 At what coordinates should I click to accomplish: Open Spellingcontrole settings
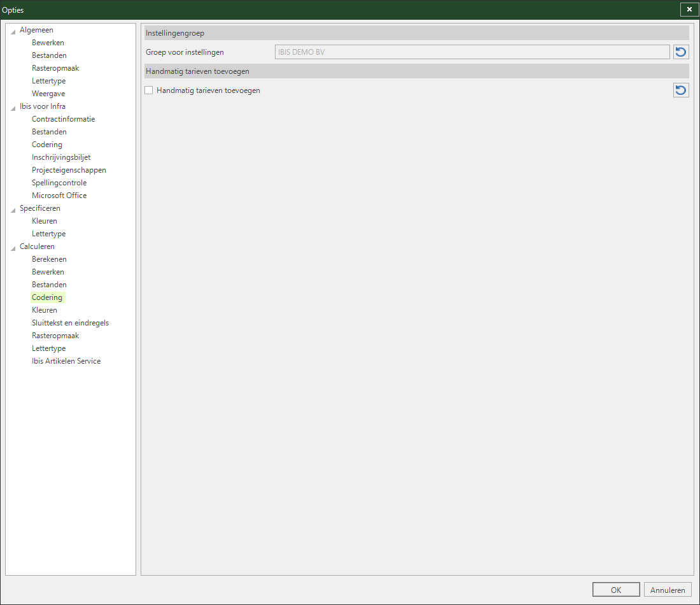(x=59, y=183)
